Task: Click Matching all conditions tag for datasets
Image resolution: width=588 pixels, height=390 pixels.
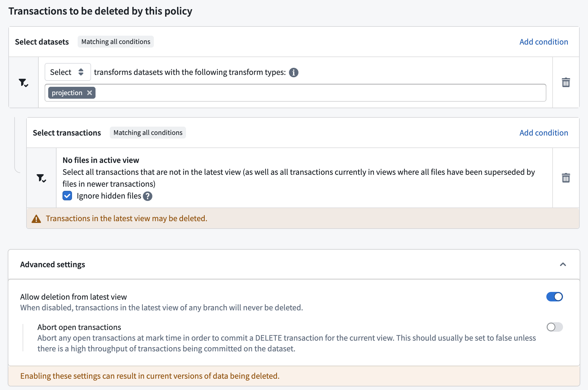Action: point(116,42)
